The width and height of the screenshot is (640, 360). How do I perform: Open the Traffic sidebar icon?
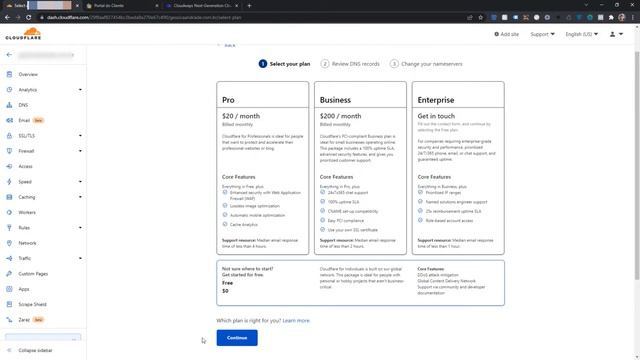coord(9,258)
